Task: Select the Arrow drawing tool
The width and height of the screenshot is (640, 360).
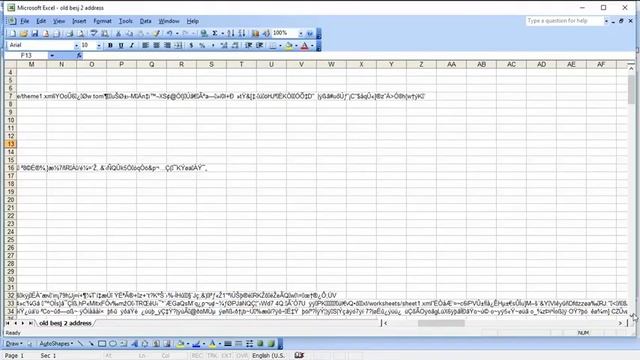Action: [x=91, y=344]
